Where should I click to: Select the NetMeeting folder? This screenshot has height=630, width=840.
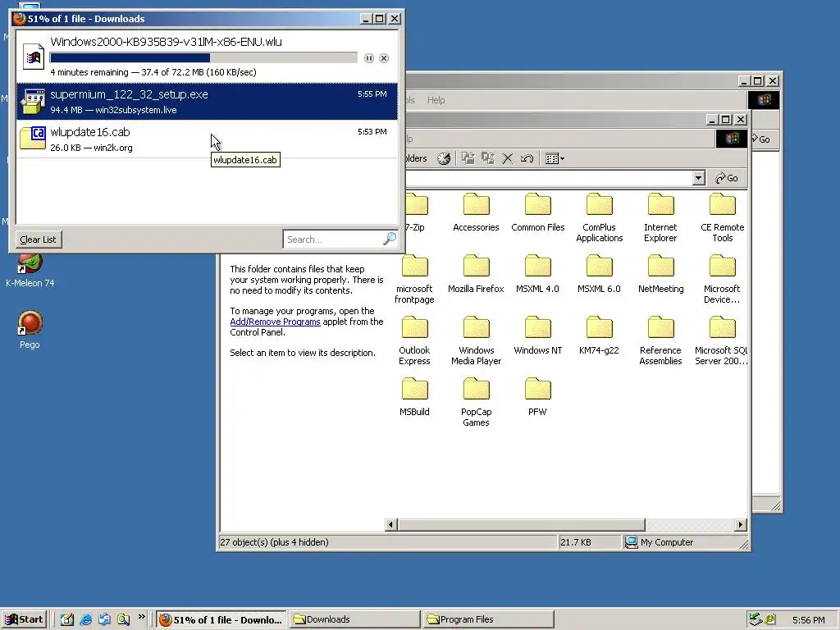[660, 274]
